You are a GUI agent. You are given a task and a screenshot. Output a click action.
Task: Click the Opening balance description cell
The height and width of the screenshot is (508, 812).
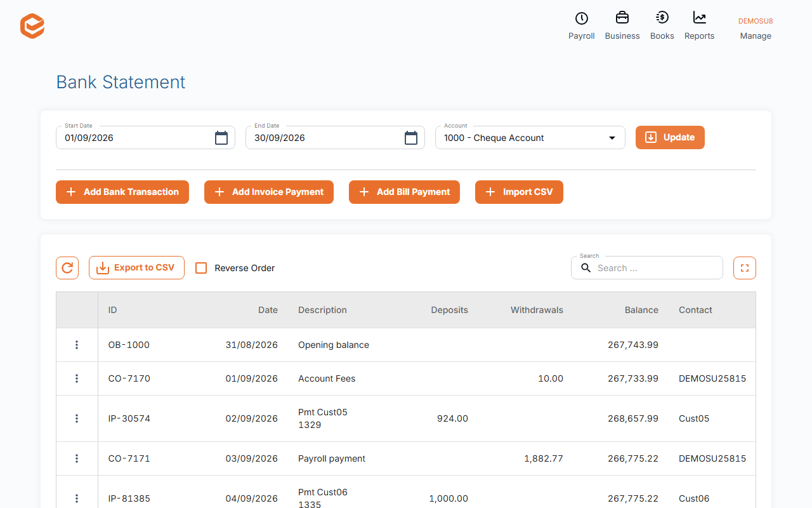tap(334, 345)
